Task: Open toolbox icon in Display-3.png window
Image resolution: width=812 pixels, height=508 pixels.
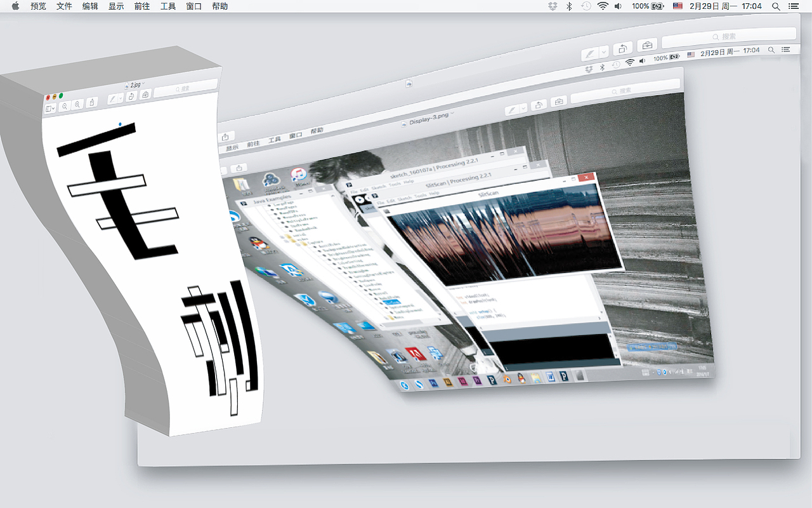Action: [x=558, y=102]
